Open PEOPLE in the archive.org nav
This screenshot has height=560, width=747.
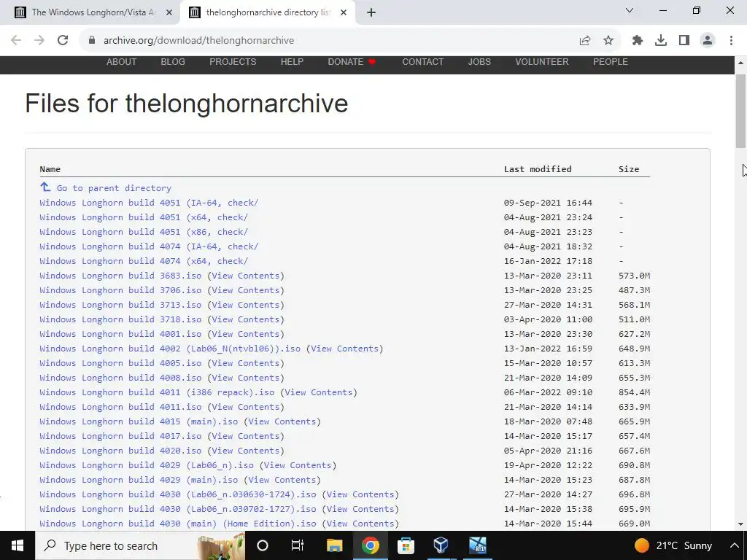click(611, 62)
